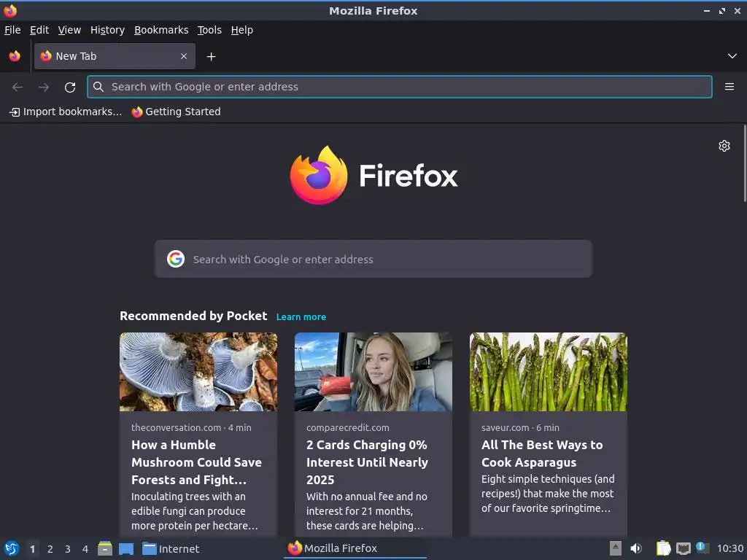Switch to workspace 4
747x560 pixels.
(85, 549)
